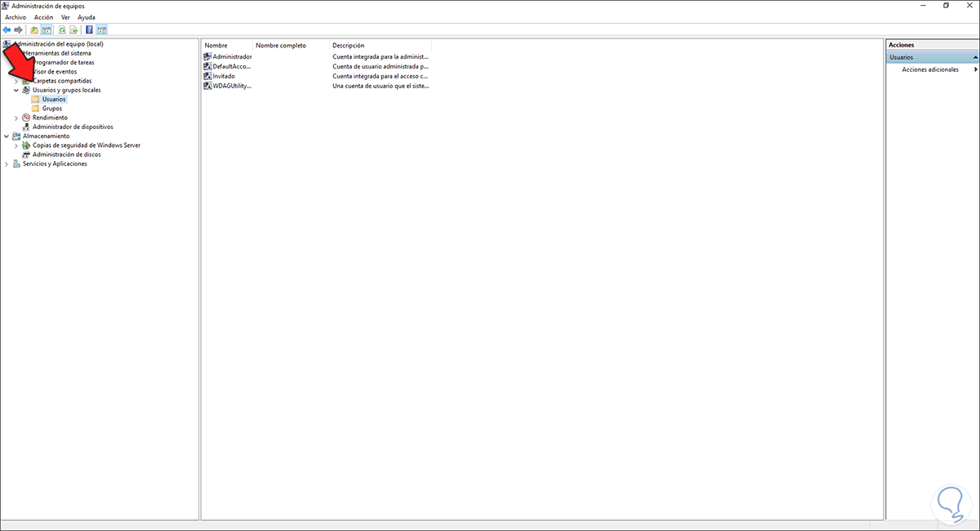Click description 'Cuenta integrada para el acceso c...'
The image size is (980, 531).
click(x=381, y=76)
